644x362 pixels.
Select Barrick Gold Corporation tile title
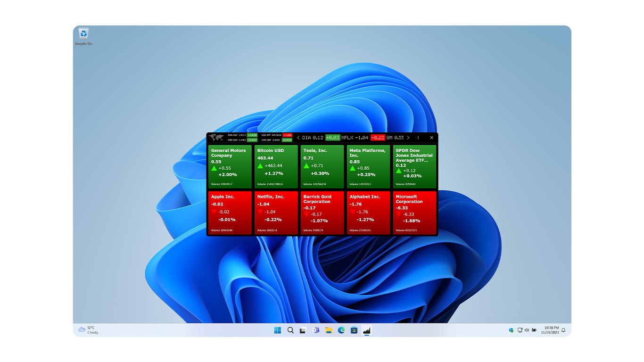point(317,199)
